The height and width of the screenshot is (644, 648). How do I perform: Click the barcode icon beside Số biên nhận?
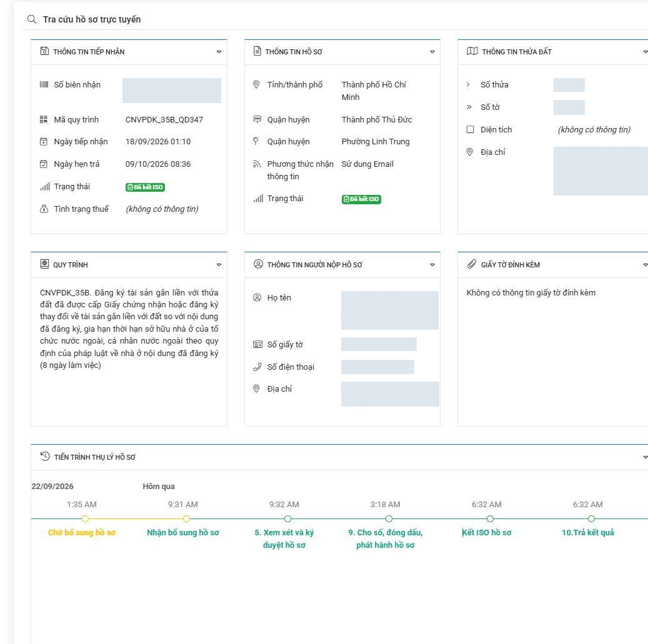[44, 85]
